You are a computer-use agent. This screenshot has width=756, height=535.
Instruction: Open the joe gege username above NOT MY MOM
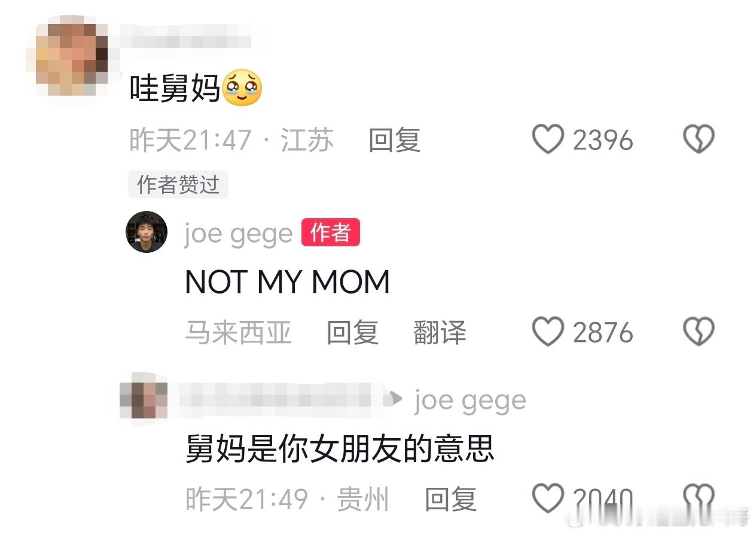(239, 234)
